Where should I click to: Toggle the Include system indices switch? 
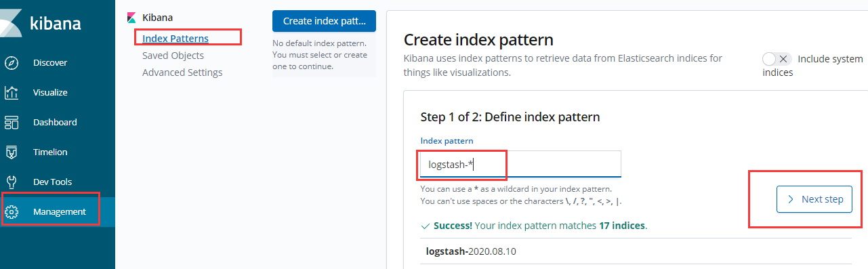point(777,59)
